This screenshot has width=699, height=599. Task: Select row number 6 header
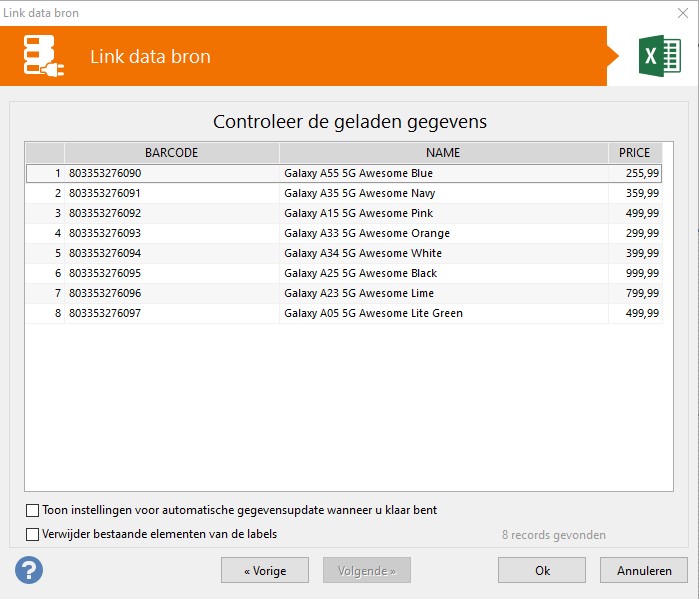[x=45, y=274]
